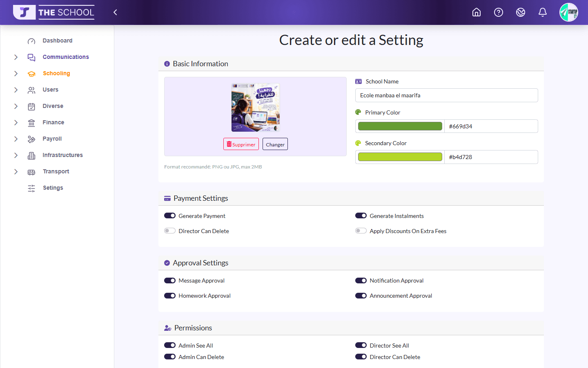Click the Schooling graduation cap icon
This screenshot has width=588, height=368.
[x=31, y=74]
